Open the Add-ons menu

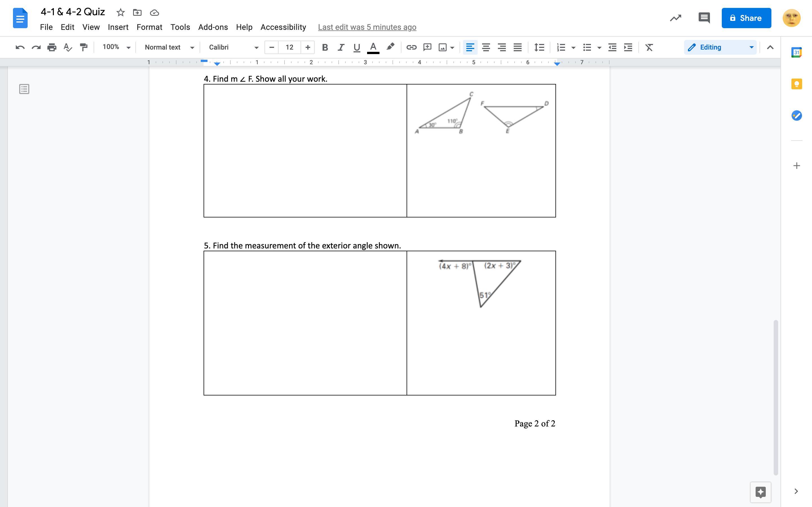pyautogui.click(x=213, y=27)
